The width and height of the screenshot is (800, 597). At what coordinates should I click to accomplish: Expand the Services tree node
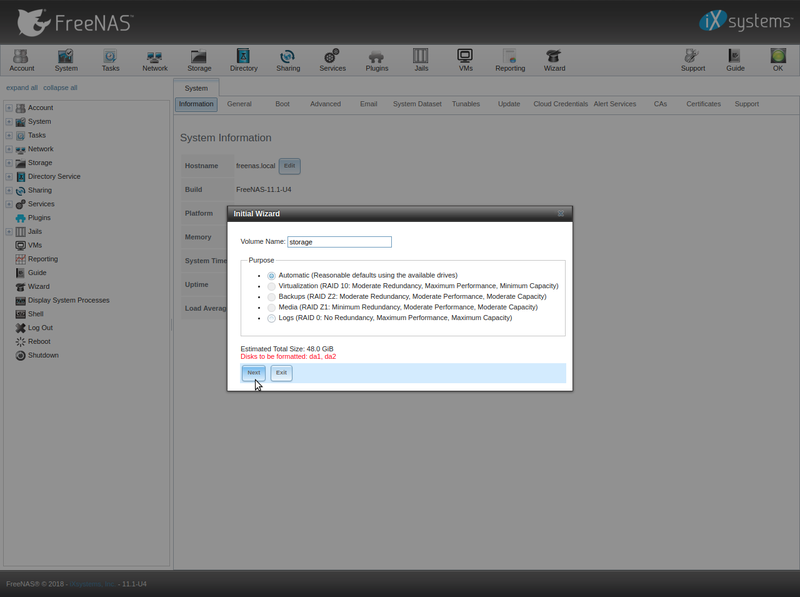9,204
